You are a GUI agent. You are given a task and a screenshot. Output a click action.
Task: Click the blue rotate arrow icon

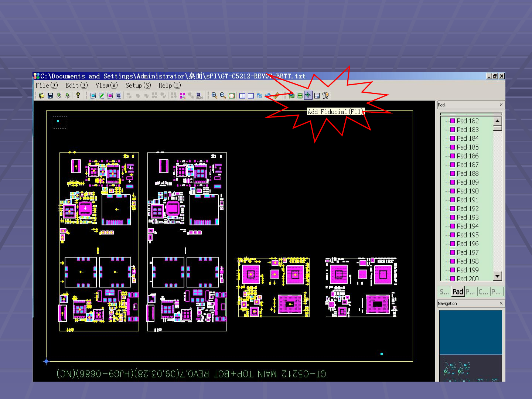[259, 96]
